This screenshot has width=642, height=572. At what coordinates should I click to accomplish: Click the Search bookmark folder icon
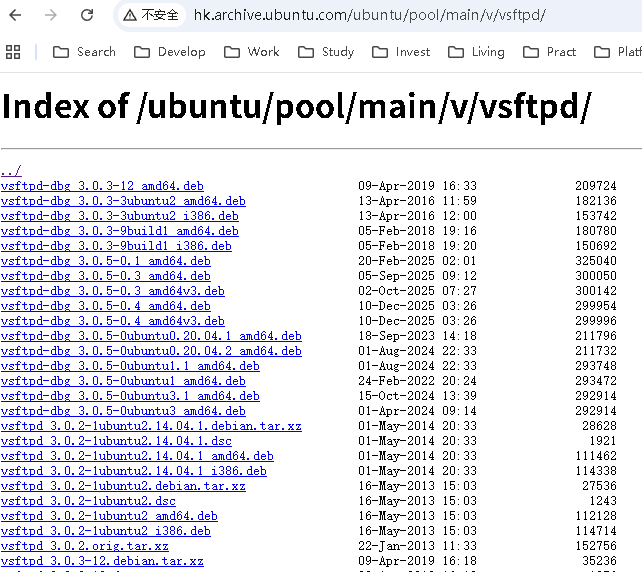[61, 52]
